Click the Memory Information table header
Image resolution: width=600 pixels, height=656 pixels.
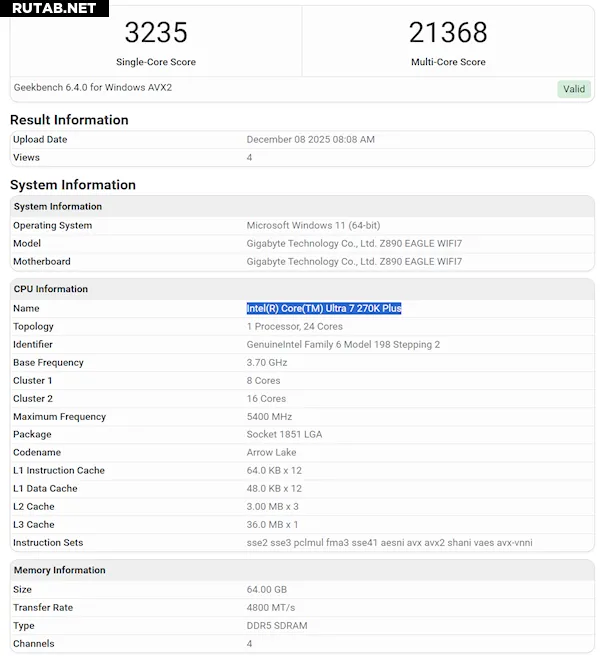(59, 570)
